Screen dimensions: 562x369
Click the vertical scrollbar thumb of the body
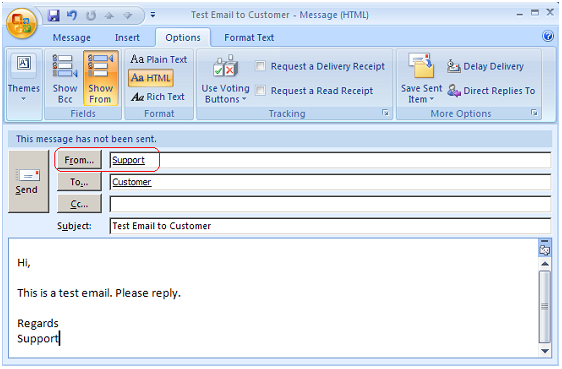click(x=545, y=307)
